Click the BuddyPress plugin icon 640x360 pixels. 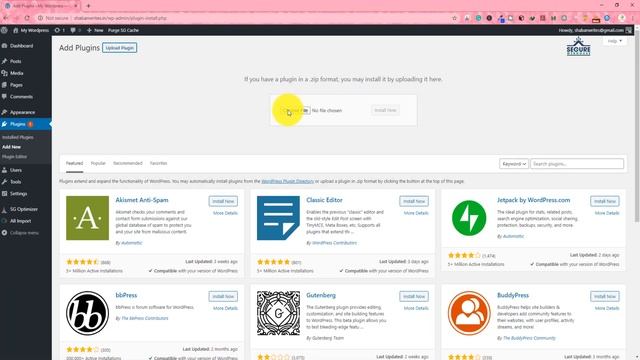pos(469,313)
